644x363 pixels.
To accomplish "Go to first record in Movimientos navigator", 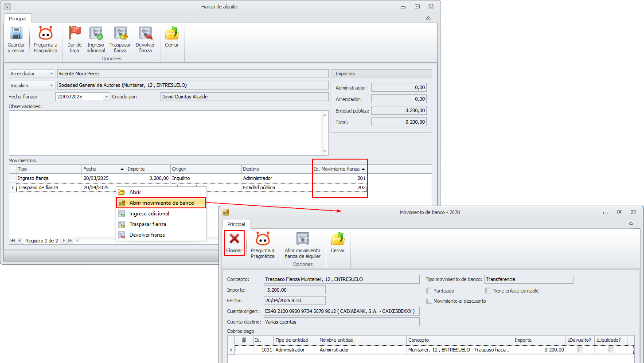I will point(13,241).
